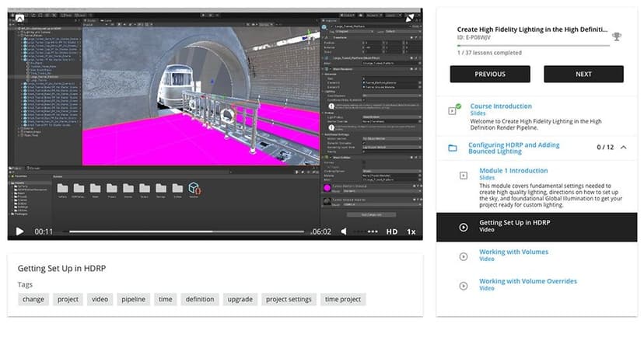Click the green completed checkmark on Course Introduction
Image resolution: width=644 pixels, height=362 pixels.
458,106
